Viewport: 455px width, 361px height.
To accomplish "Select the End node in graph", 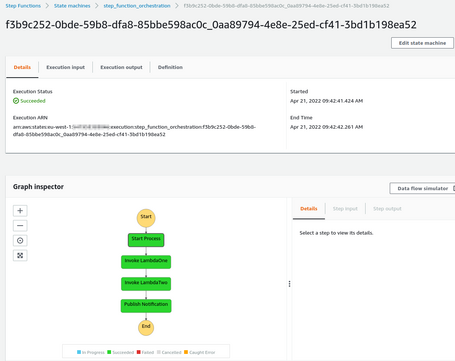I will tap(146, 327).
